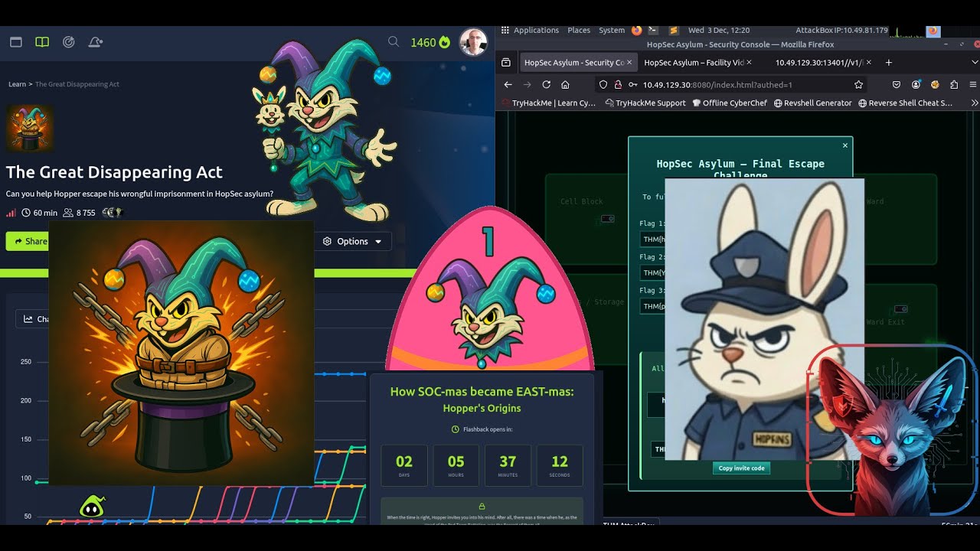Click the Flag 3 input field
The image size is (980, 551).
pyautogui.click(x=653, y=306)
